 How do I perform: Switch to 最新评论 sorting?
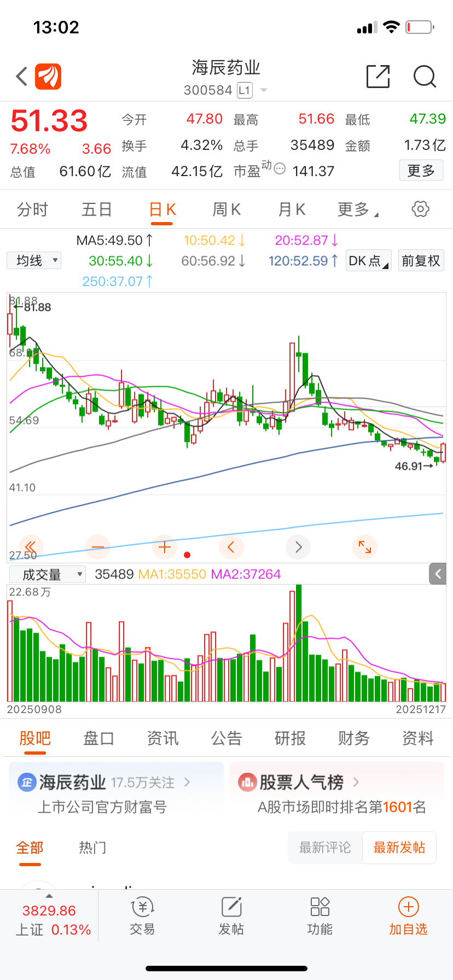(325, 848)
